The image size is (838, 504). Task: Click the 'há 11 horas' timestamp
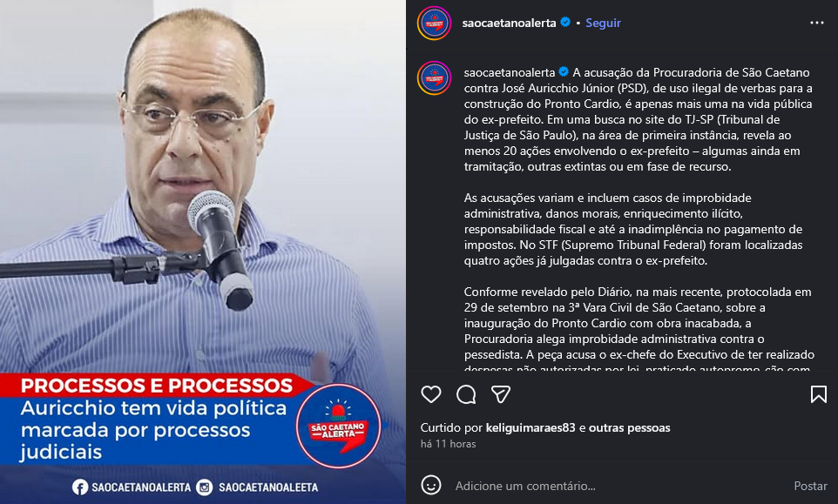tap(448, 444)
